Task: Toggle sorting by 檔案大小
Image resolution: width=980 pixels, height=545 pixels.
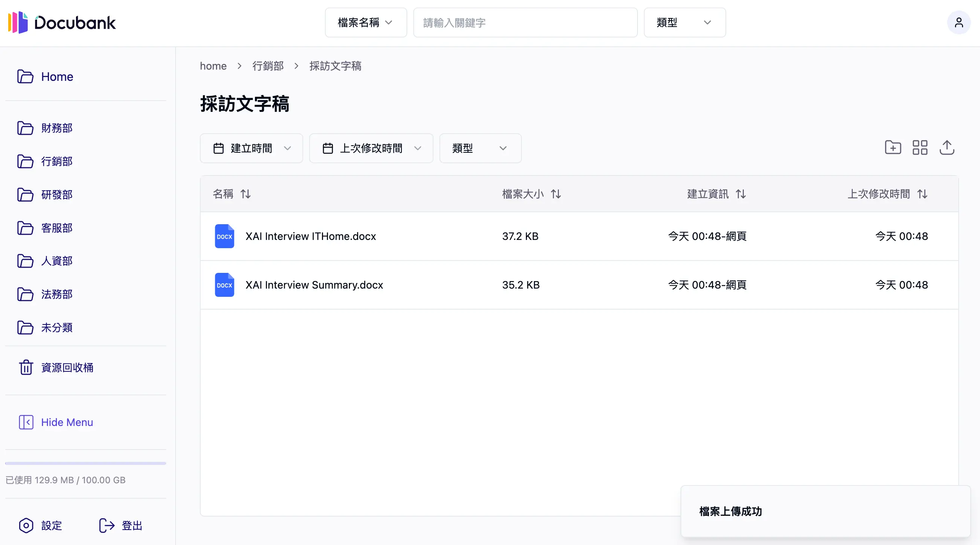Action: point(556,194)
